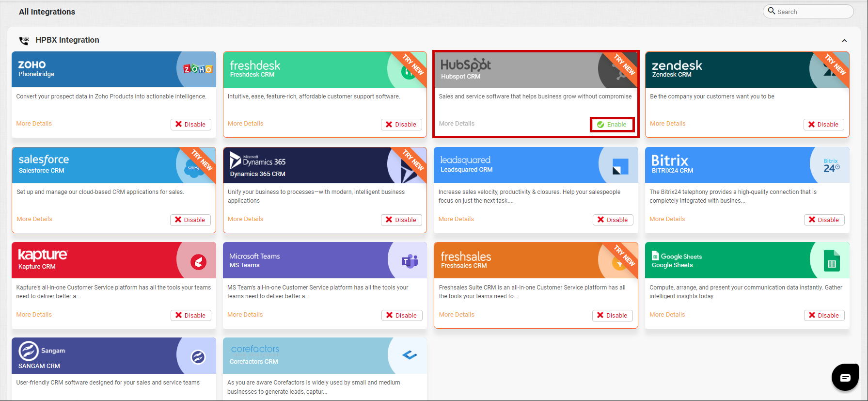Click the HPBX Integration section title
The image size is (868, 401).
[x=67, y=40]
